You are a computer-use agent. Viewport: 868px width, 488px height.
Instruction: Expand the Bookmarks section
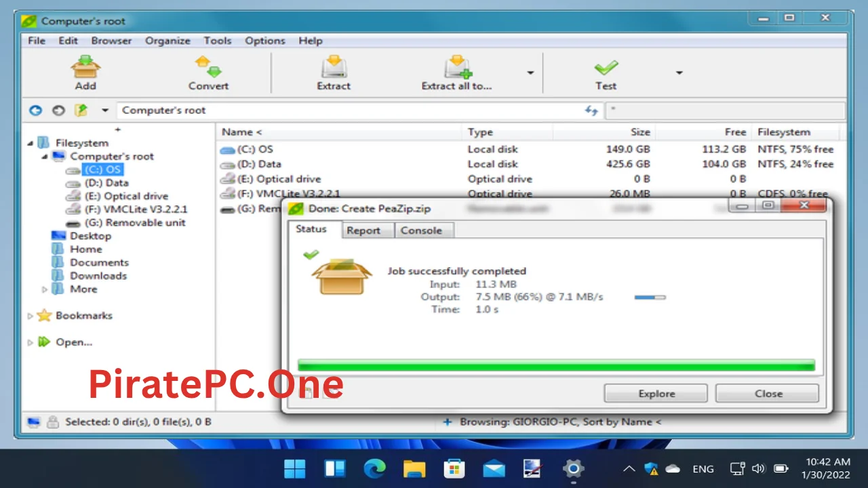[x=30, y=316]
